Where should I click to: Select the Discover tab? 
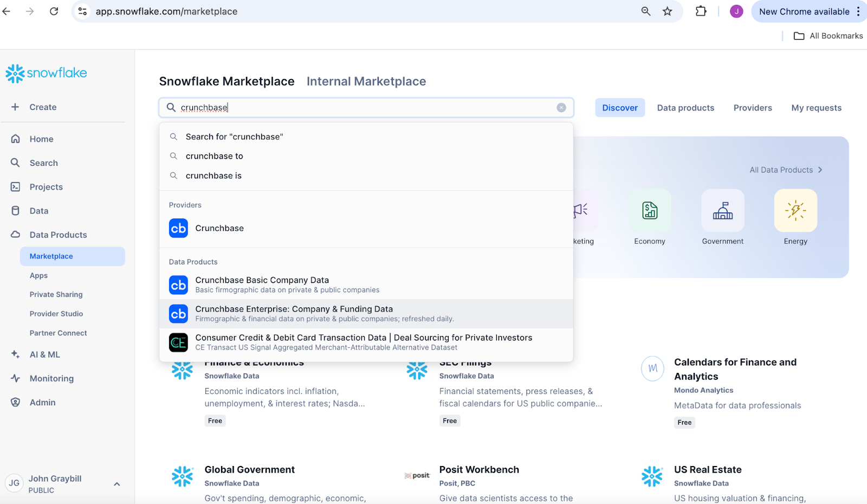pos(620,108)
